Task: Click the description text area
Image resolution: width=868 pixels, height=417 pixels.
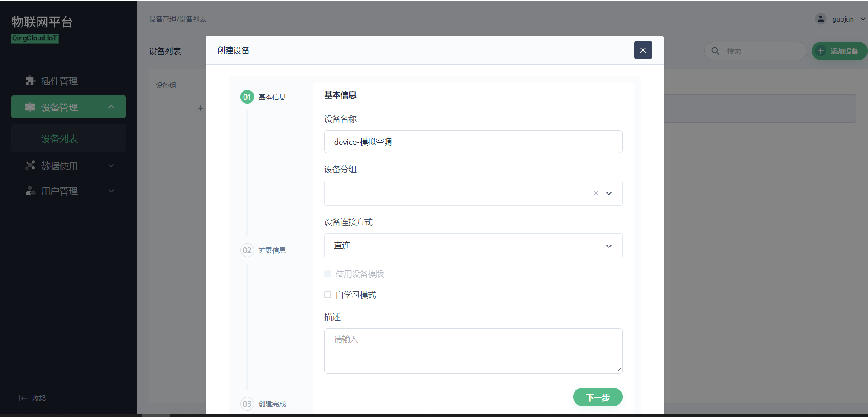Action: pos(473,351)
